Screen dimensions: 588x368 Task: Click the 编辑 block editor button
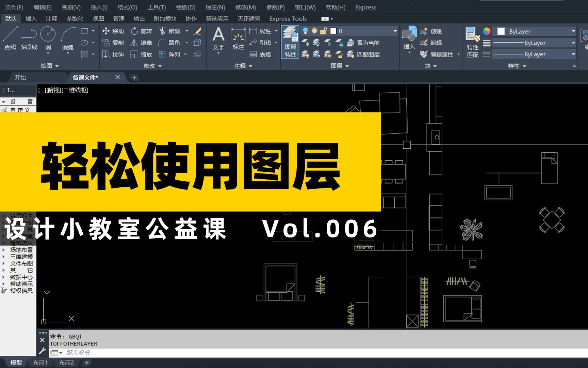point(431,43)
